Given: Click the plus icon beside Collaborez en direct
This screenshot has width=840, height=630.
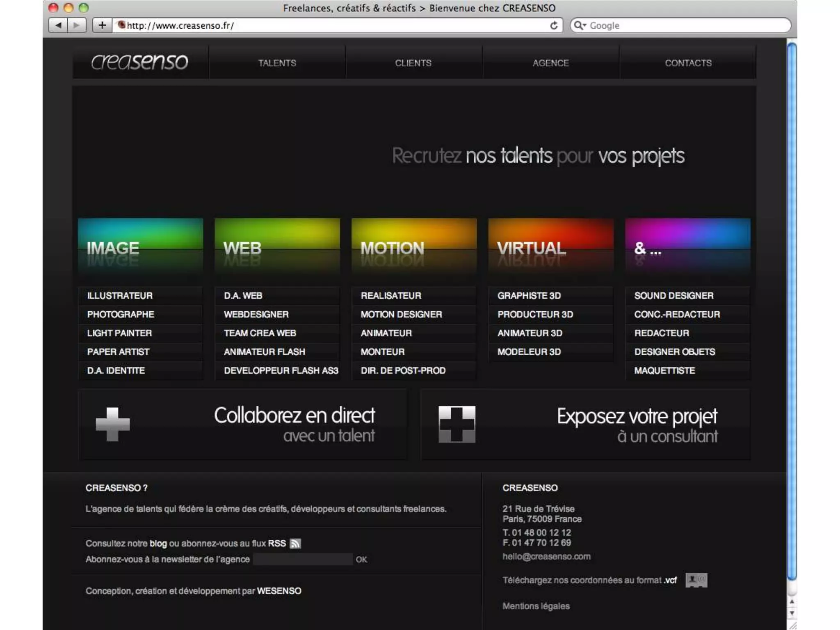Looking at the screenshot, I should pos(112,425).
